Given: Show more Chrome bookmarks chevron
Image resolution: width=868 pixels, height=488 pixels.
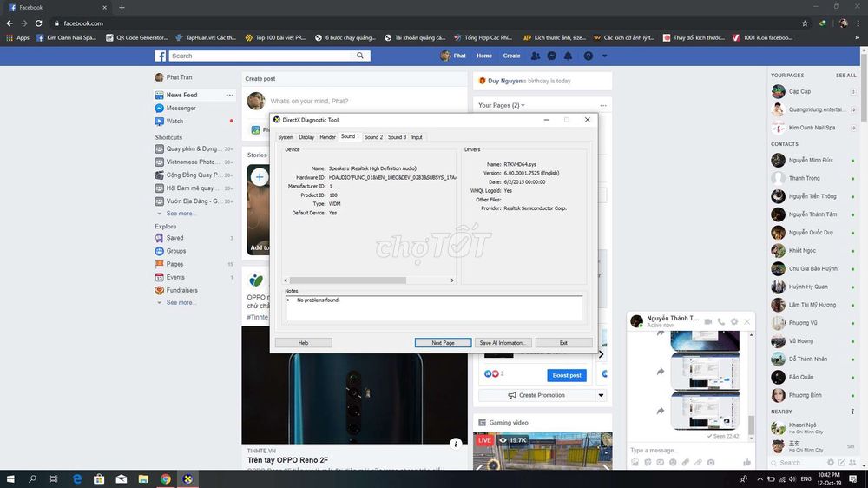Looking at the screenshot, I should (858, 37).
